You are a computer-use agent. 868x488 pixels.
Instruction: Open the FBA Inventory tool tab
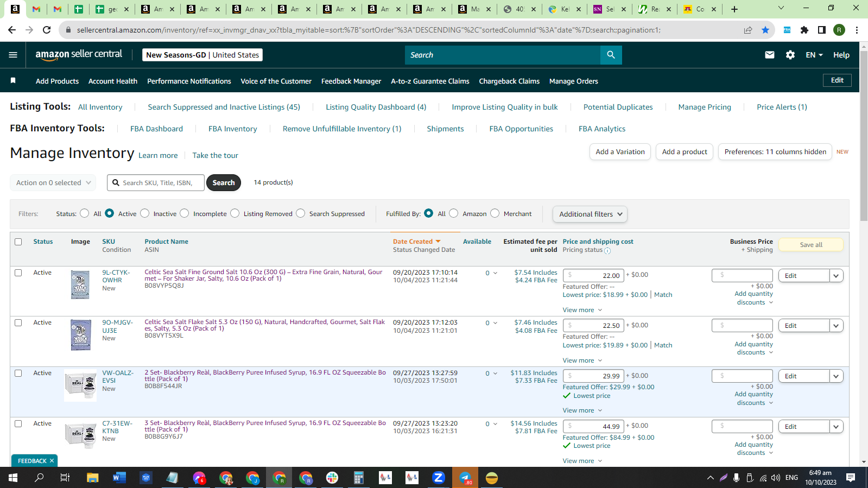coord(232,129)
